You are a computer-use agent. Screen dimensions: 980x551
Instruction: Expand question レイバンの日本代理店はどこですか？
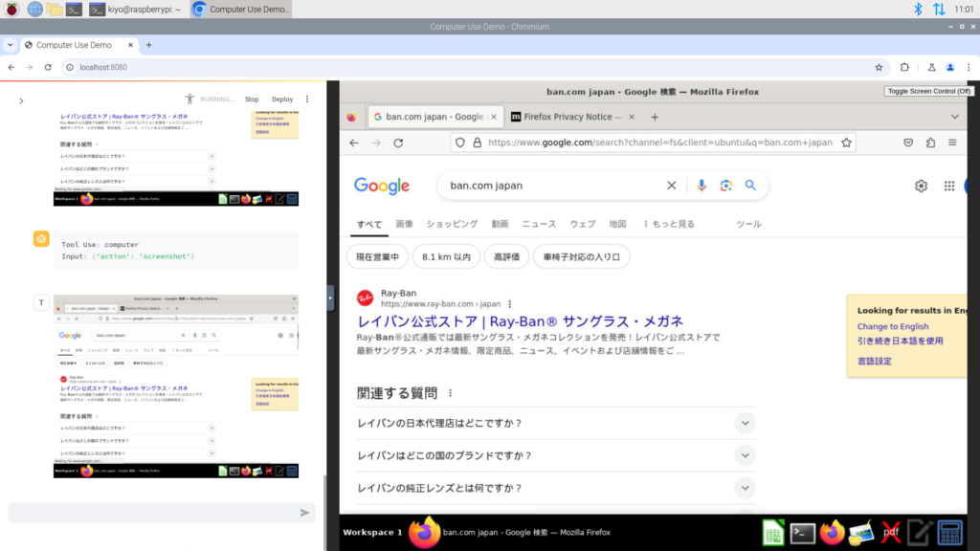coord(745,423)
